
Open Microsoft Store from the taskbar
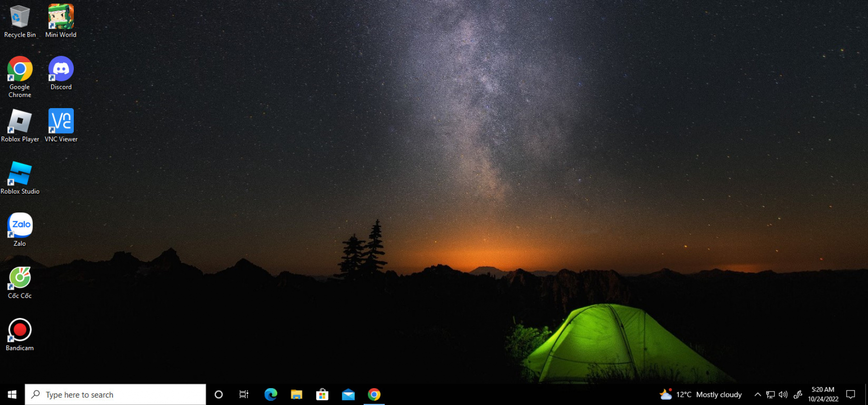322,394
